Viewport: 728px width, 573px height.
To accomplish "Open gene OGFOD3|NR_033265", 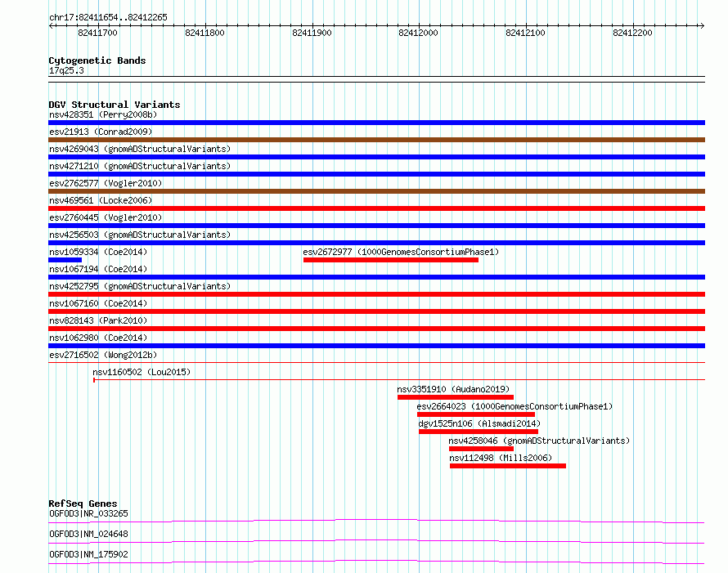I will click(88, 513).
